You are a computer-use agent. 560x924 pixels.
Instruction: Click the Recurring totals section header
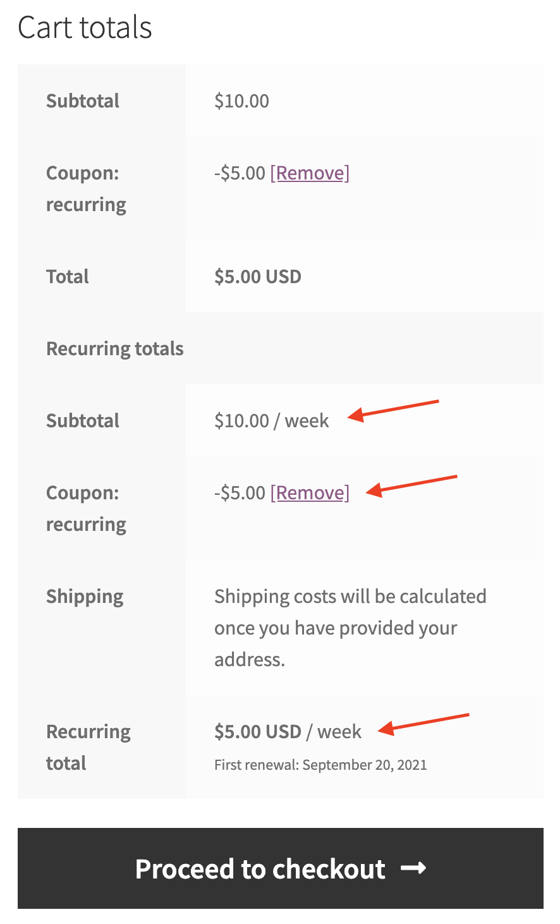point(114,349)
